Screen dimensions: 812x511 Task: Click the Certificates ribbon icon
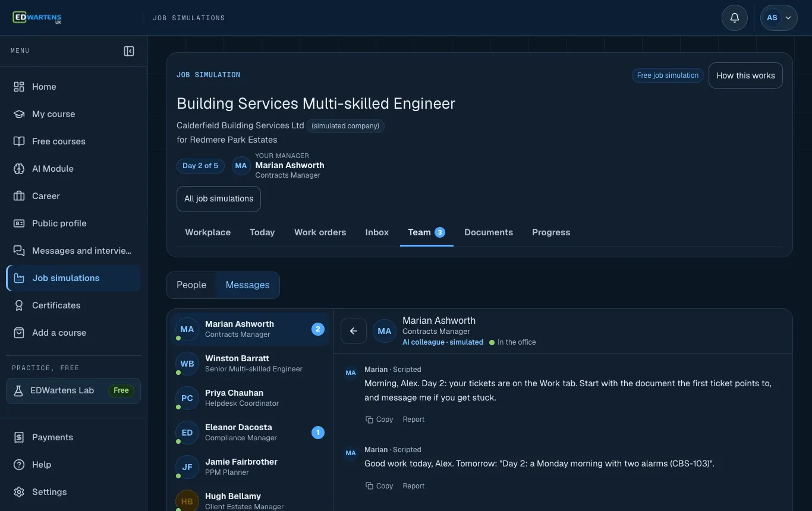pyautogui.click(x=19, y=305)
